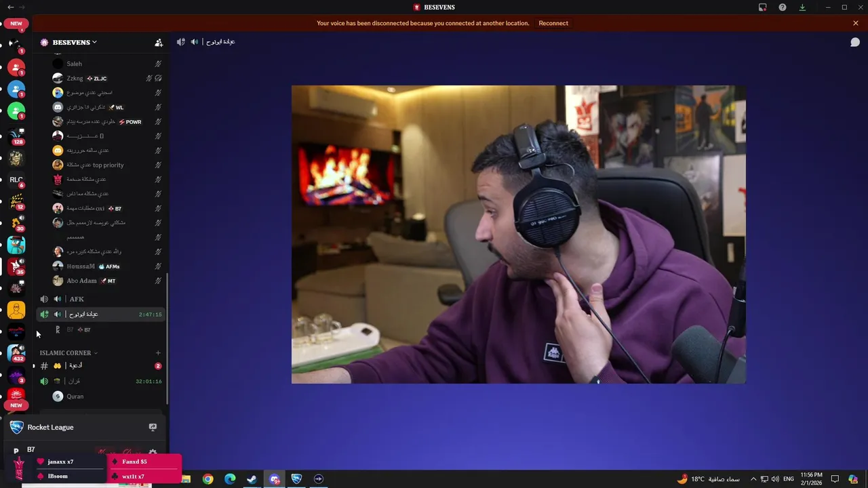Open Google Chrome from the taskbar
868x488 pixels.
[208, 479]
